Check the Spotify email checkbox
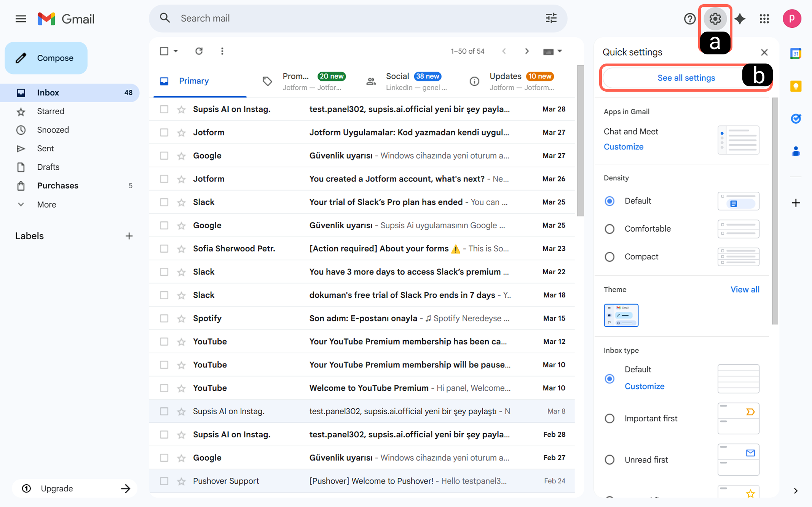Screen dimensions: 812x507 pos(164,318)
